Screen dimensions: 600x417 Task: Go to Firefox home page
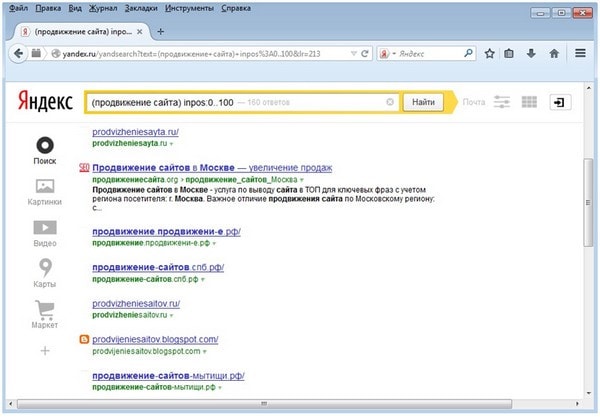click(x=553, y=53)
